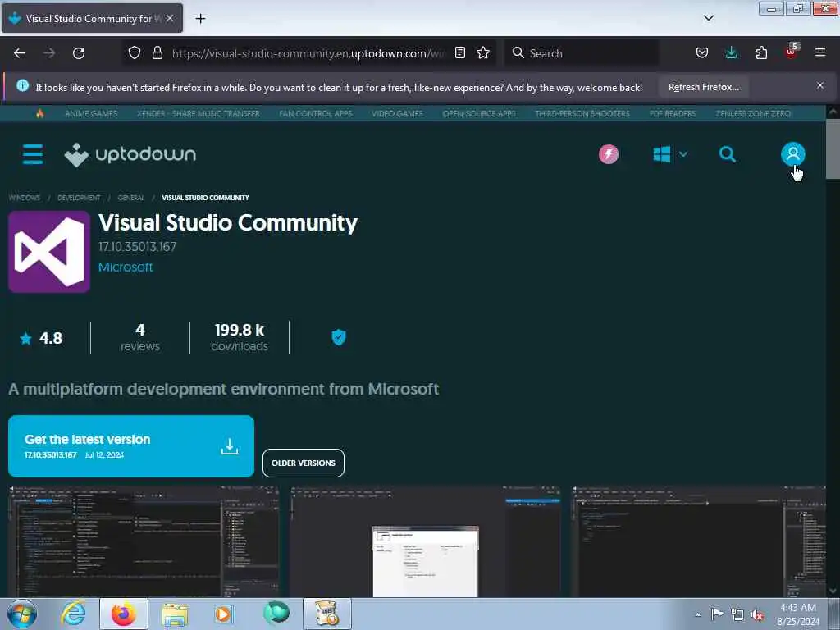Screen dimensions: 840x630
Task: Launch Internet Explorer from taskbar
Action: (x=73, y=614)
